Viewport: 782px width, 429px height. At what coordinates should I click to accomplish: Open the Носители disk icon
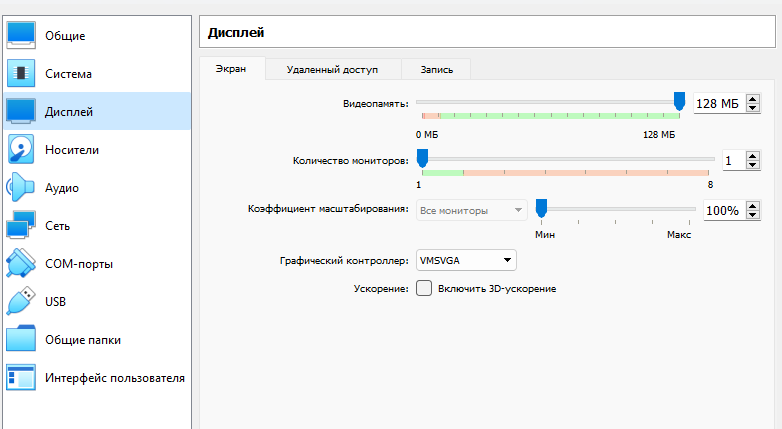(x=21, y=149)
